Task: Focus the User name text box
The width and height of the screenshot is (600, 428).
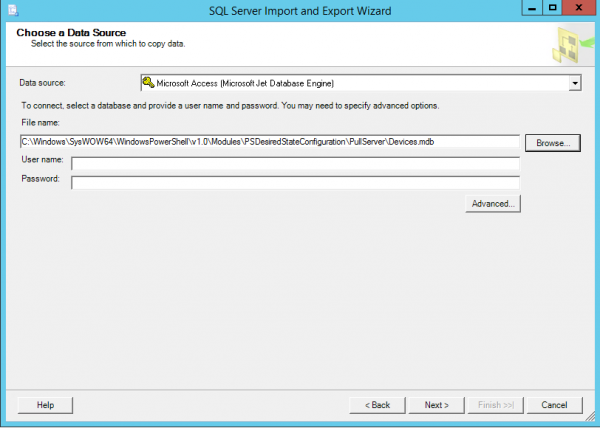Action: click(295, 162)
